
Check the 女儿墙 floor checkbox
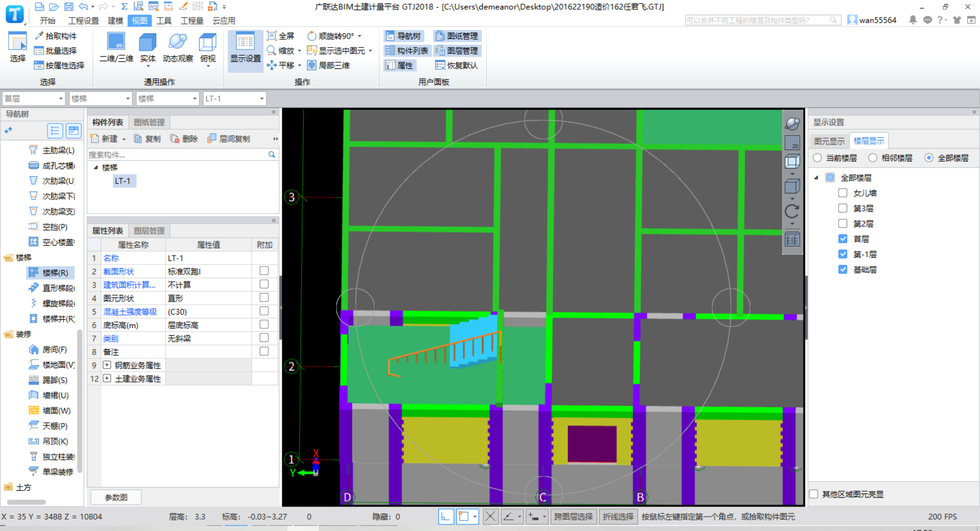click(x=843, y=193)
